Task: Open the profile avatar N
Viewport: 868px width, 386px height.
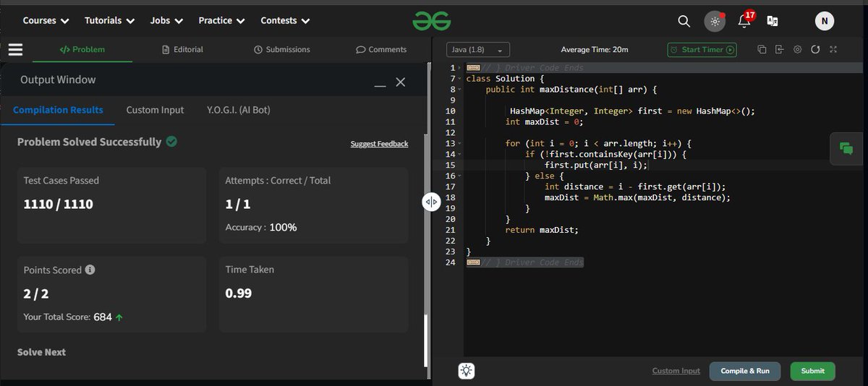Action: point(825,21)
